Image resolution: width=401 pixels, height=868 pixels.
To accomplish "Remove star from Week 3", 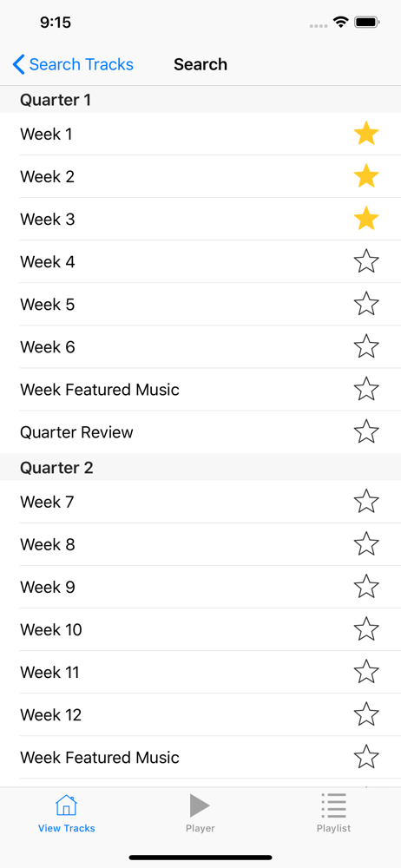I will [x=366, y=220].
